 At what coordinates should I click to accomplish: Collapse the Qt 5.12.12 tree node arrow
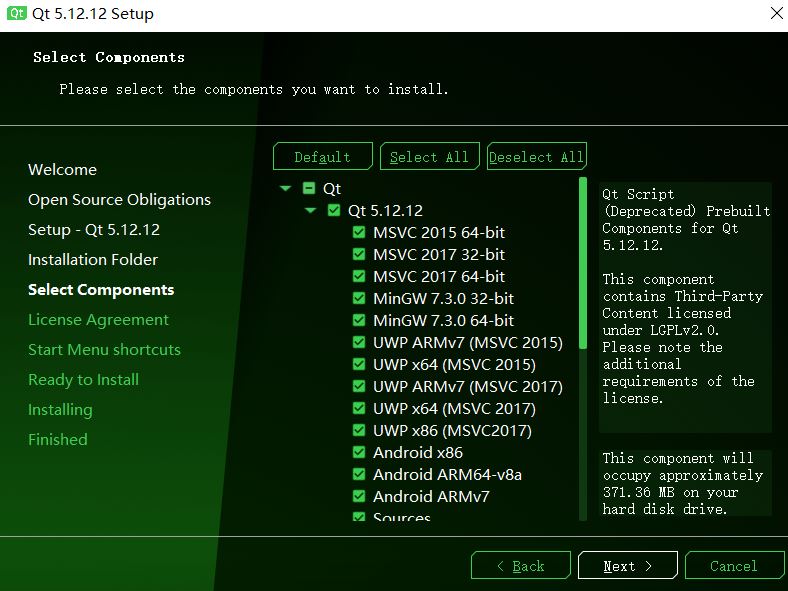[311, 211]
